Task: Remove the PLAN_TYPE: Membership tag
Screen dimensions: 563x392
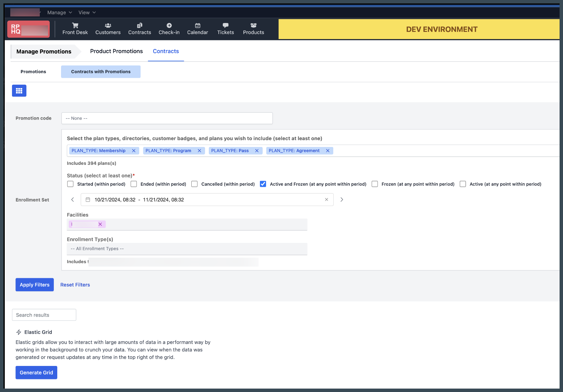Action: [134, 151]
